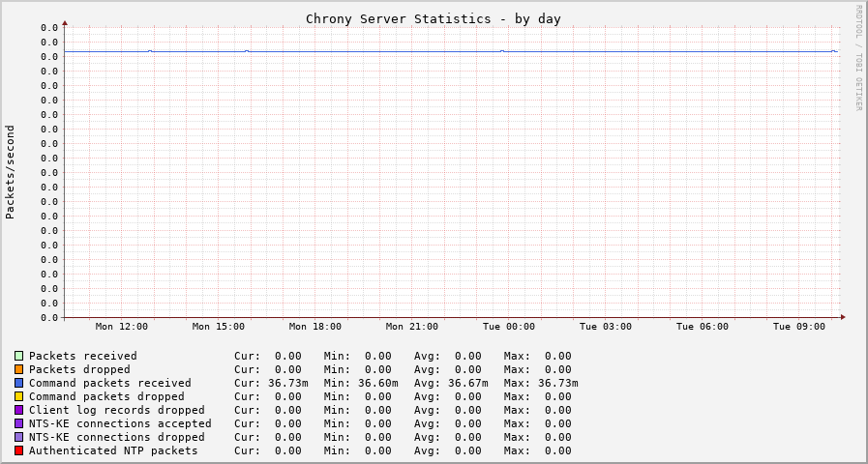Click the Cur value 36.73m
The image size is (868, 464).
pyautogui.click(x=288, y=383)
